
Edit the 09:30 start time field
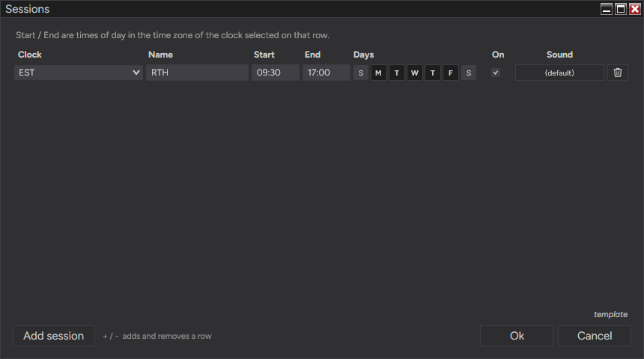pyautogui.click(x=275, y=73)
